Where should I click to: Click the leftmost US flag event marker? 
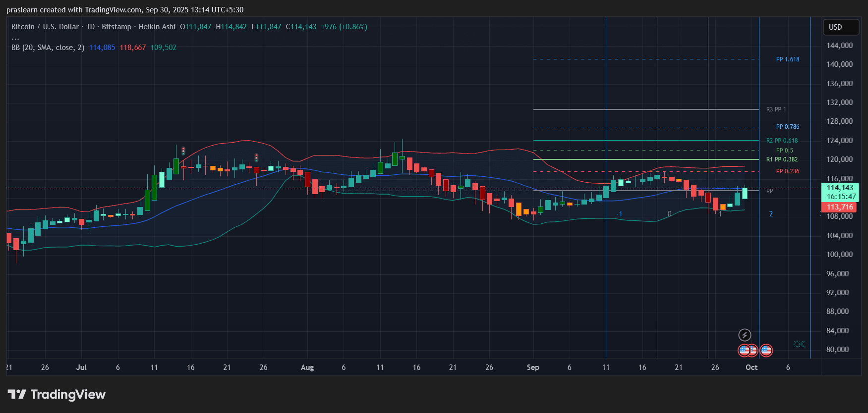pyautogui.click(x=744, y=351)
